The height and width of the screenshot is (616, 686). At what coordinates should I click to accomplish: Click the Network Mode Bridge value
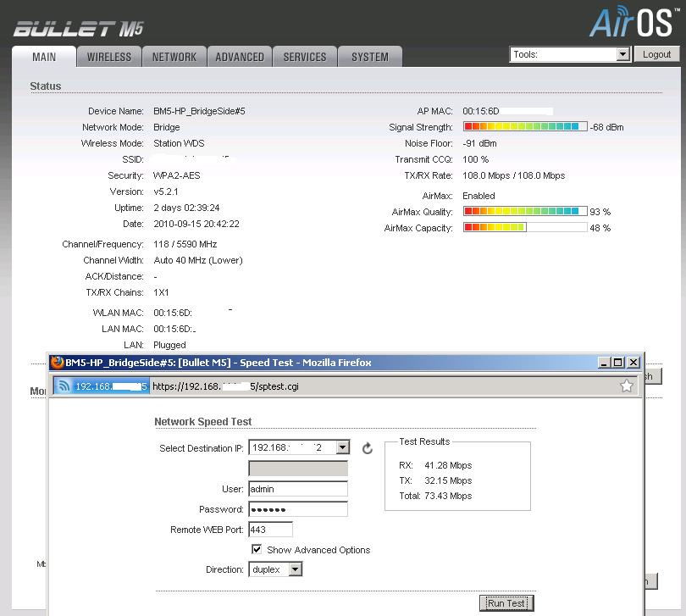point(166,127)
